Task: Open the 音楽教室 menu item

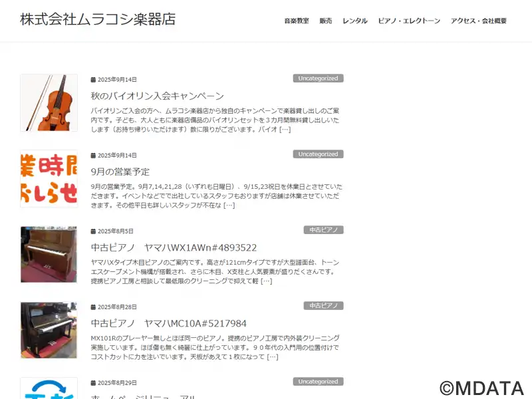Action: click(x=297, y=21)
